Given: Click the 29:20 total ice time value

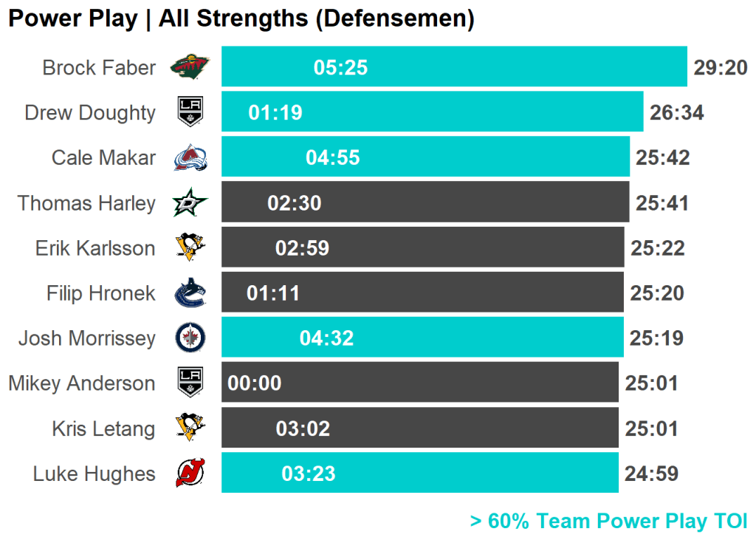Looking at the screenshot, I should click(721, 68).
